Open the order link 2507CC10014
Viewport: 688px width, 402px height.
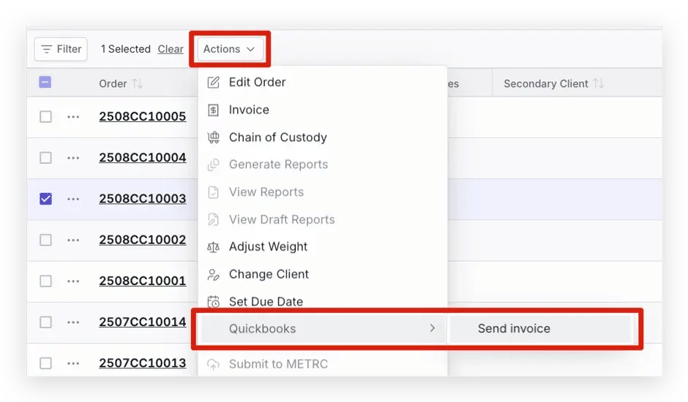click(x=143, y=322)
